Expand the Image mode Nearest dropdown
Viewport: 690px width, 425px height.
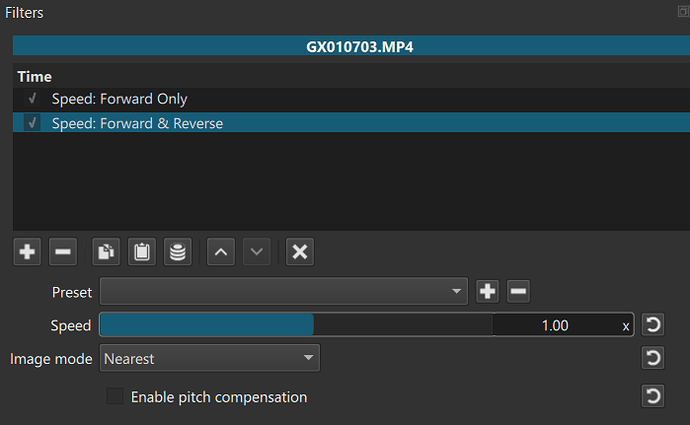(x=209, y=358)
